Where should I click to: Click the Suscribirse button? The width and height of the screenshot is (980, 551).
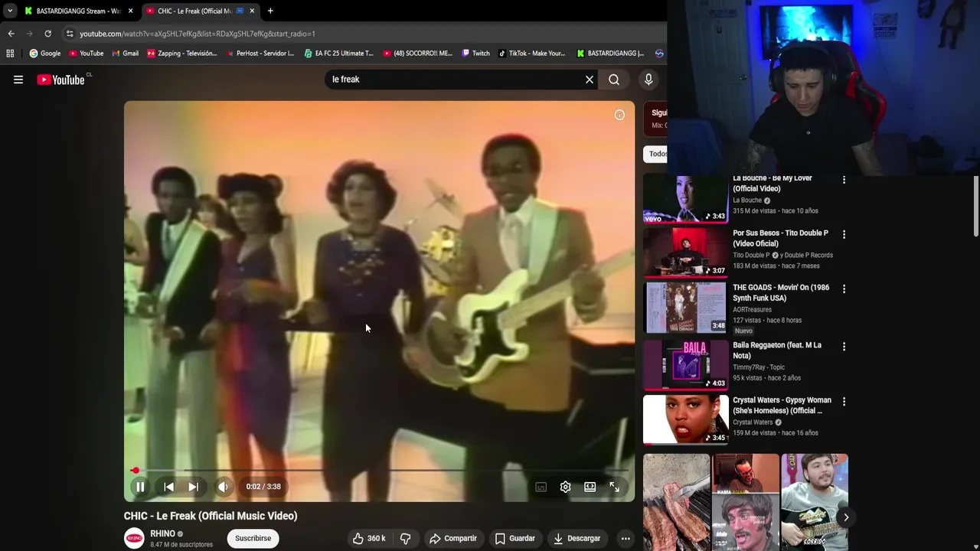pos(253,538)
